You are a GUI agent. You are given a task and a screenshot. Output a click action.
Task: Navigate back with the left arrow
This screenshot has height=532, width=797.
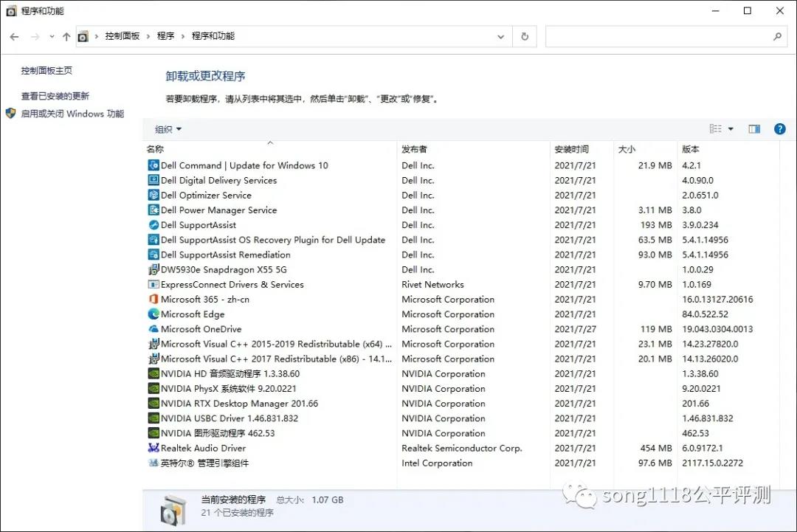[x=14, y=37]
